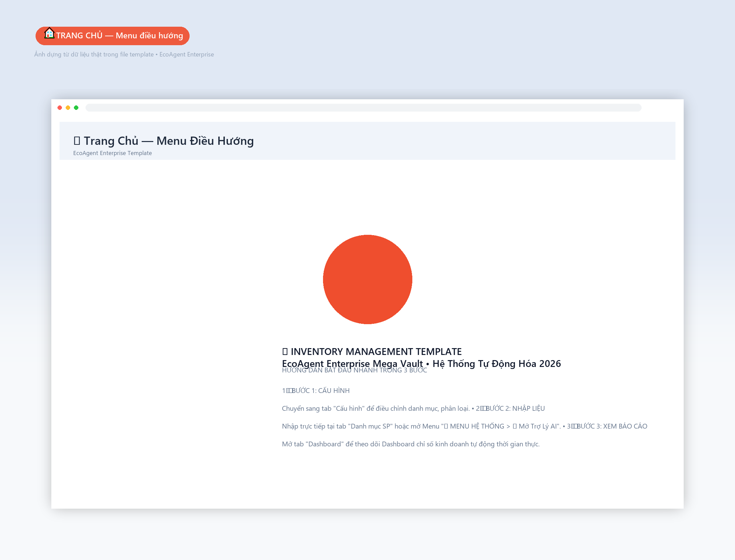Click the 'INVENTORY MANAGEMENT TEMPLATE' title
The width and height of the screenshot is (735, 560).
point(372,352)
